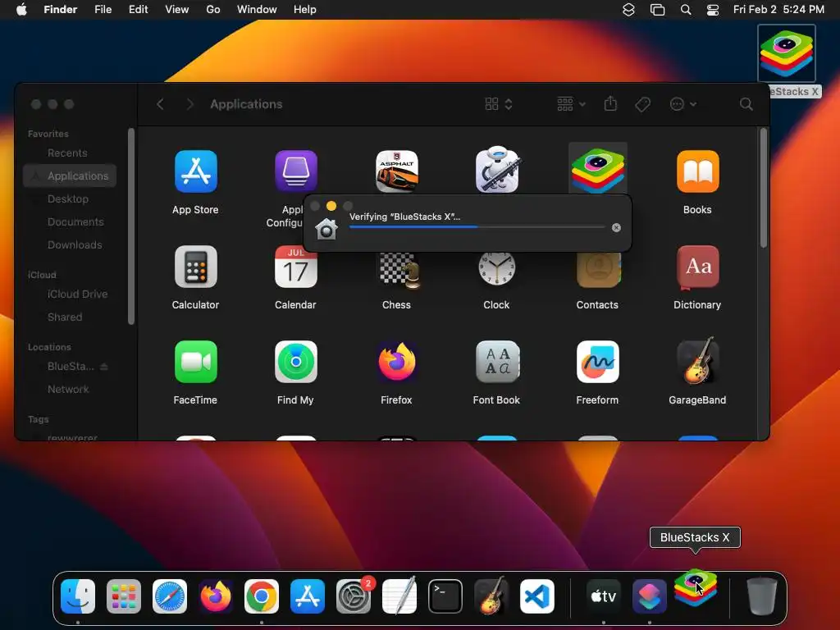
Task: Open Control Center in menu bar
Action: point(713,10)
